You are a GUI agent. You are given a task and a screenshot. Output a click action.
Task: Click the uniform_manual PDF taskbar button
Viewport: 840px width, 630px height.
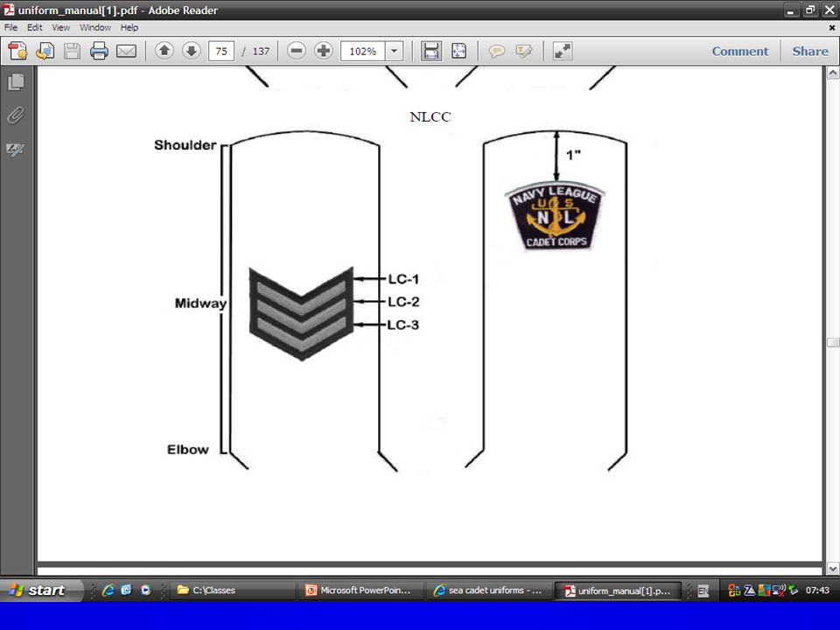click(618, 591)
